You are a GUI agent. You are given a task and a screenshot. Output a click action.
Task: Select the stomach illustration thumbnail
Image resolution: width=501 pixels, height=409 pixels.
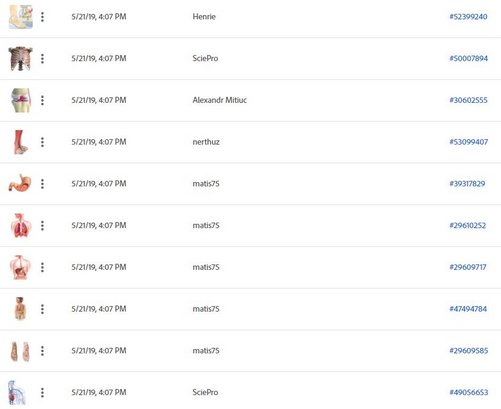point(20,183)
